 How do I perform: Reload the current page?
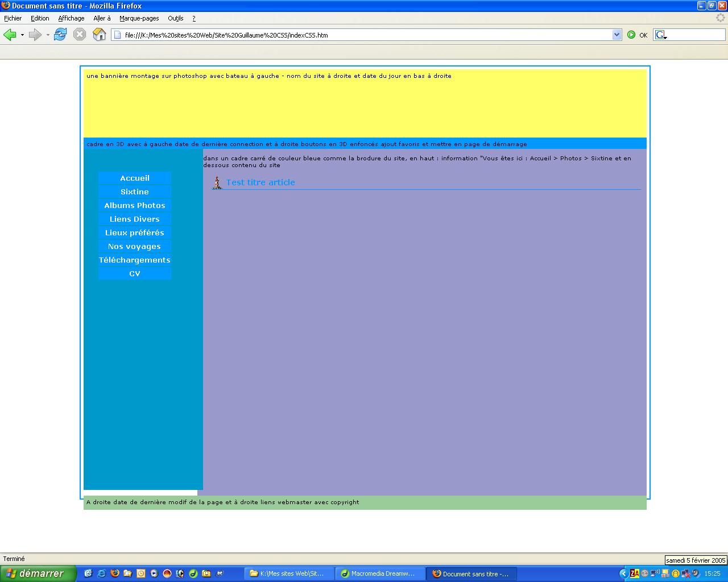click(x=60, y=35)
